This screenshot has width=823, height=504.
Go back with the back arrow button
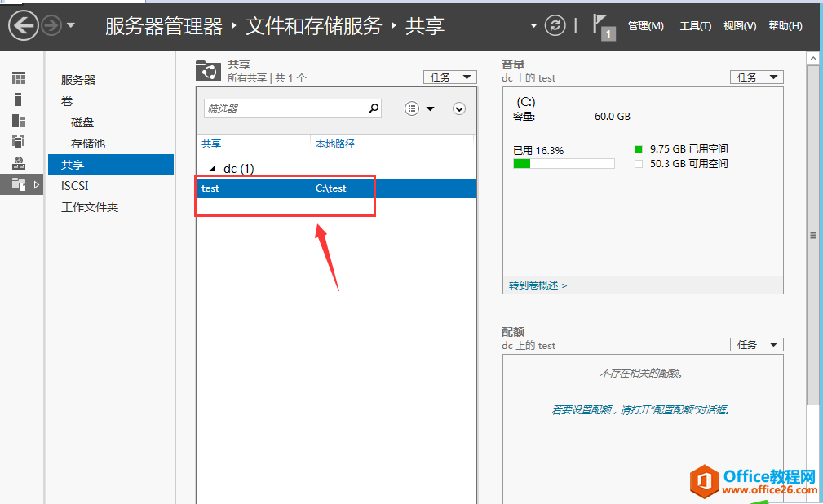point(24,25)
